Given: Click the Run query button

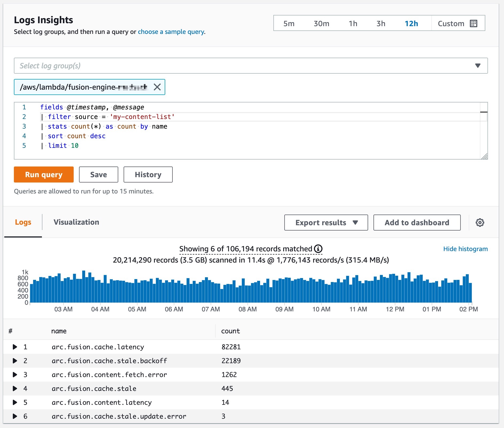Looking at the screenshot, I should (44, 175).
